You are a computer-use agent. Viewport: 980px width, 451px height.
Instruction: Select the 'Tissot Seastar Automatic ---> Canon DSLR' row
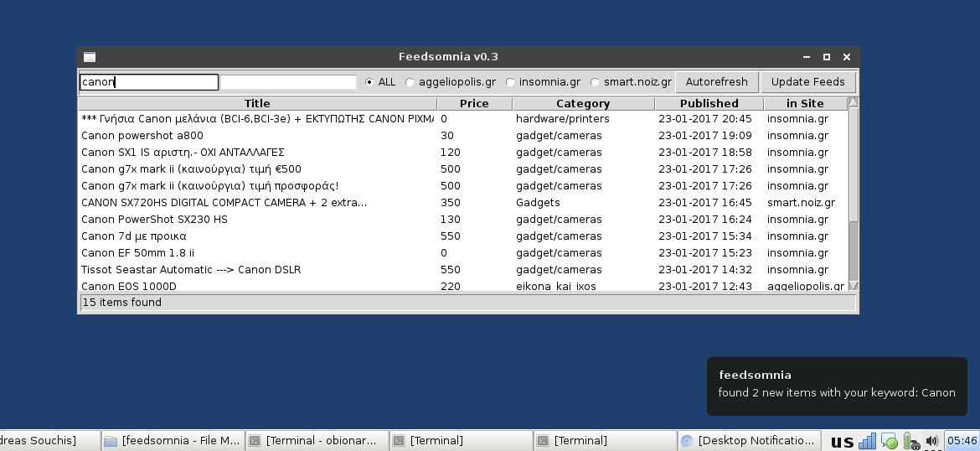463,270
